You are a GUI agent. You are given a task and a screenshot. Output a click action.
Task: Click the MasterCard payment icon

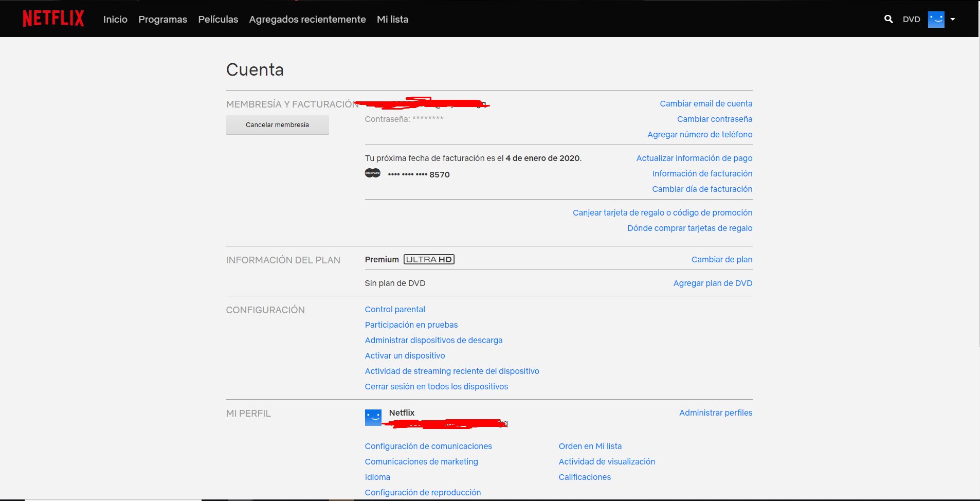373,173
